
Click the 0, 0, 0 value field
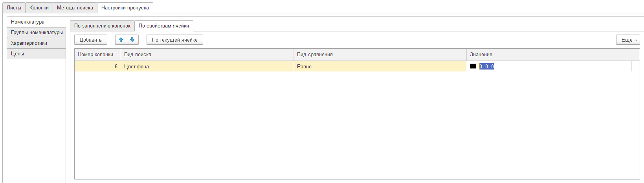(486, 66)
